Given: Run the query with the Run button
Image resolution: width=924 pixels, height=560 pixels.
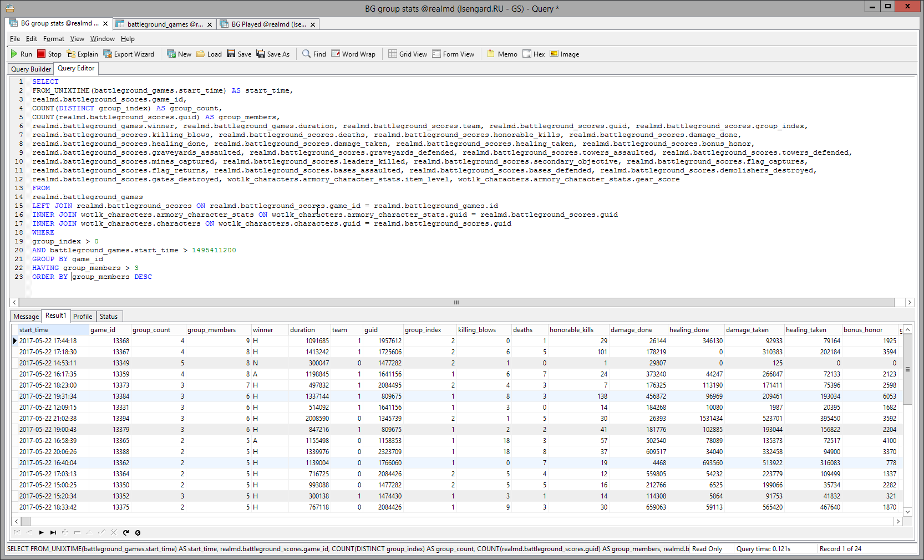Looking at the screenshot, I should [x=21, y=54].
